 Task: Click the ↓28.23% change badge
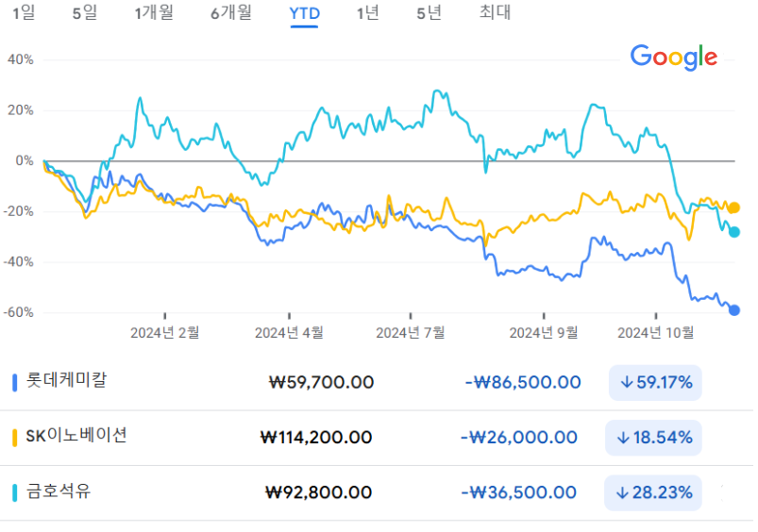click(x=652, y=493)
